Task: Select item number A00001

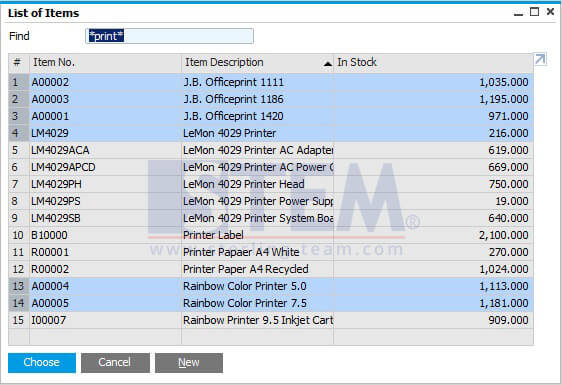Action: click(x=50, y=116)
